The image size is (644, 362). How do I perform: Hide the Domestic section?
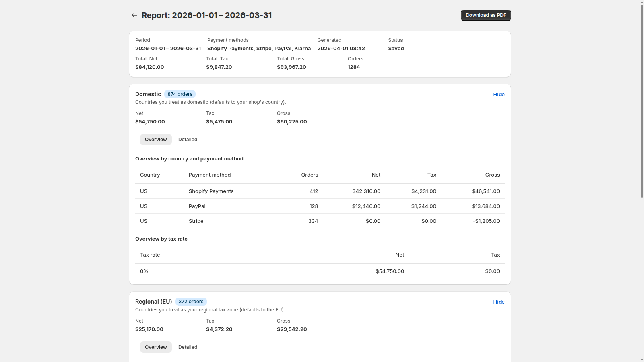pyautogui.click(x=499, y=94)
